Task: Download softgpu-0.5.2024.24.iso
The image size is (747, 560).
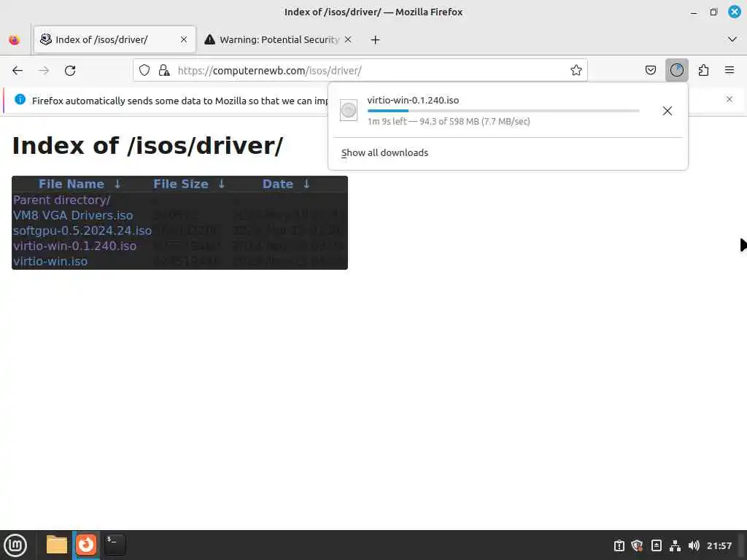Action: pos(82,230)
